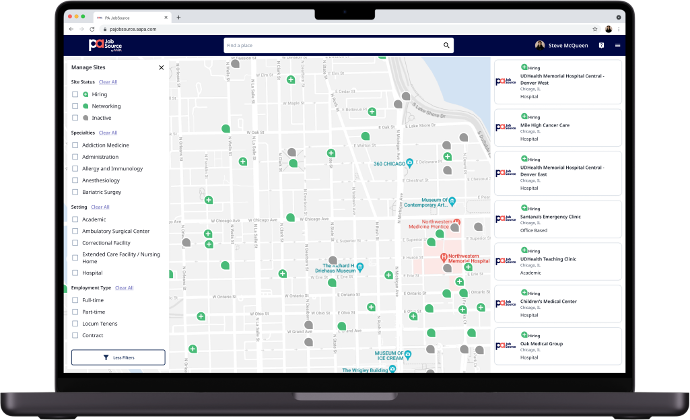Click Northwestern Memorial Hospital map marker
This screenshot has width=690, height=420.
(x=443, y=257)
